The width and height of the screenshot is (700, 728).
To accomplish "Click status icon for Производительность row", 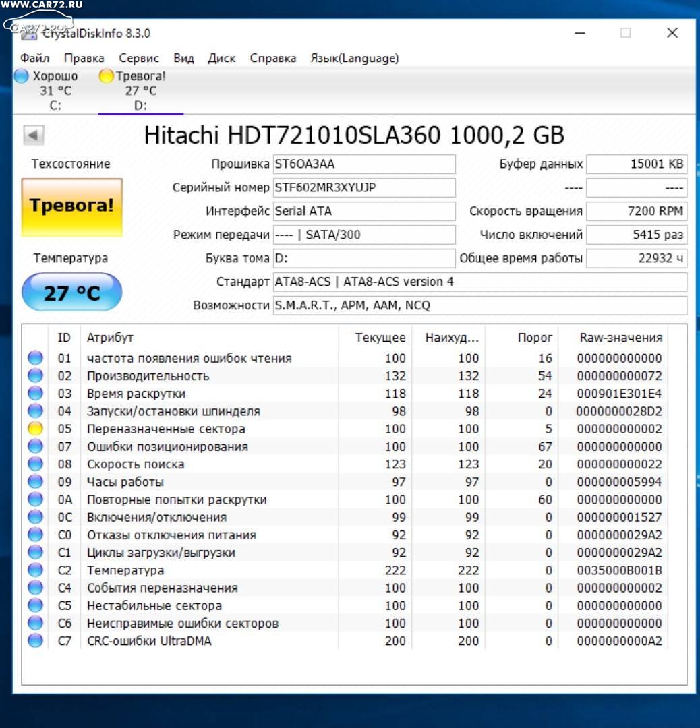I will coord(35,375).
